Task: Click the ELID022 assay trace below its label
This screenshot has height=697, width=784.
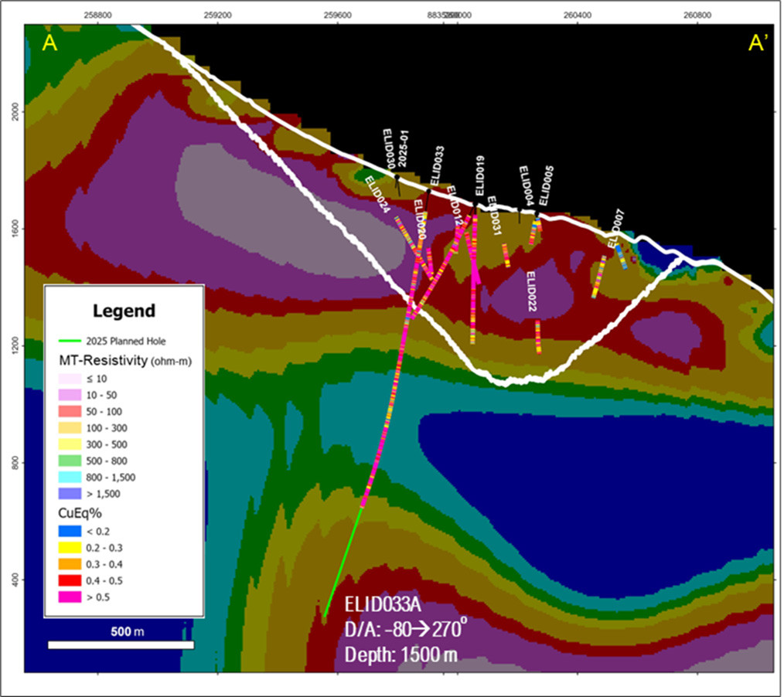Action: (x=538, y=337)
